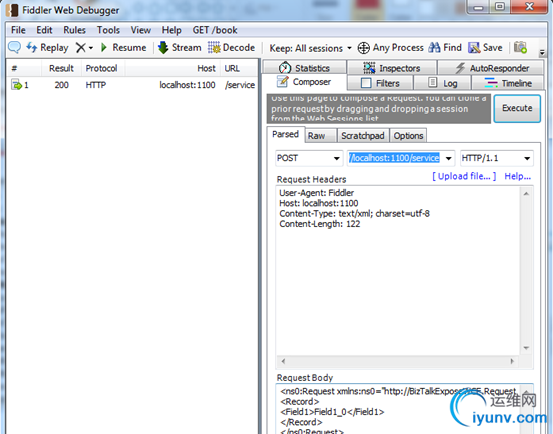553x434 pixels.
Task: Open the View menu
Action: click(x=141, y=30)
